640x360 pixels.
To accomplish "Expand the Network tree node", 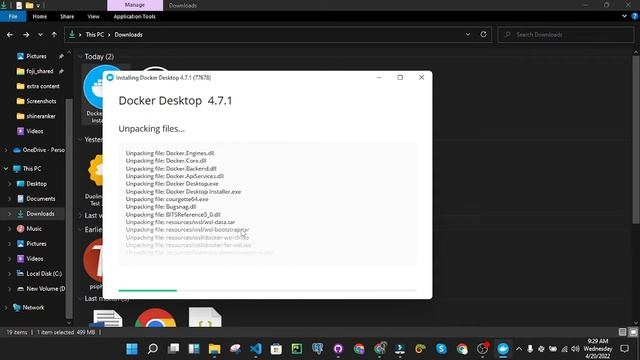I will point(6,308).
